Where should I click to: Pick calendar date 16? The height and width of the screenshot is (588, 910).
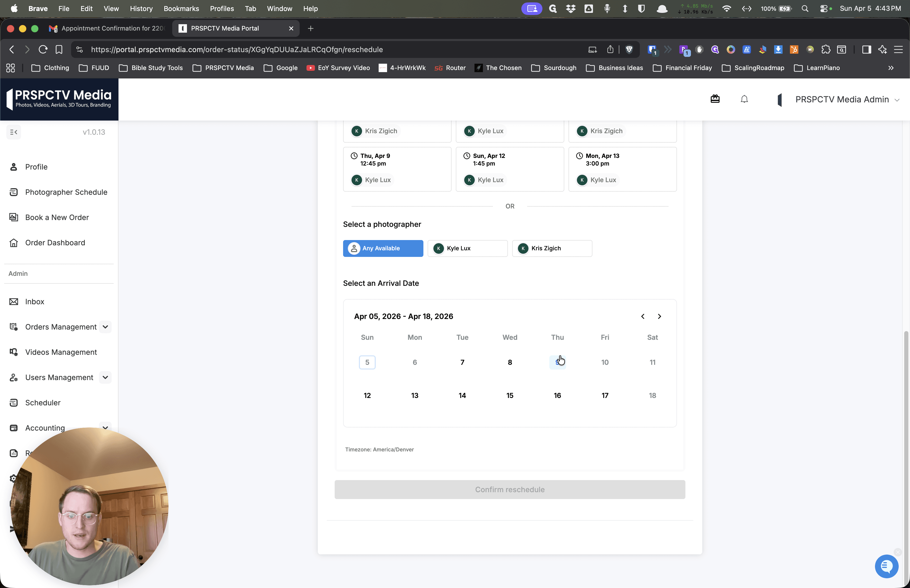click(557, 396)
